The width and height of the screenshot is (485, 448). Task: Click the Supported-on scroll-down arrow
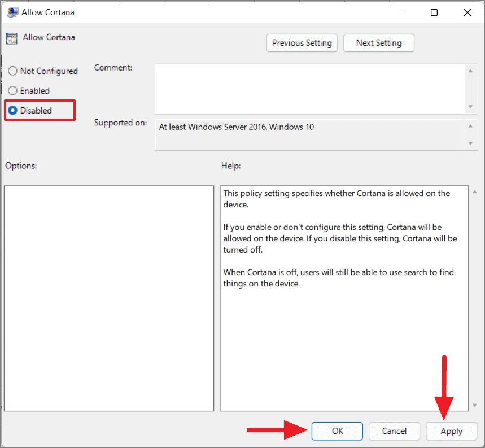click(471, 143)
